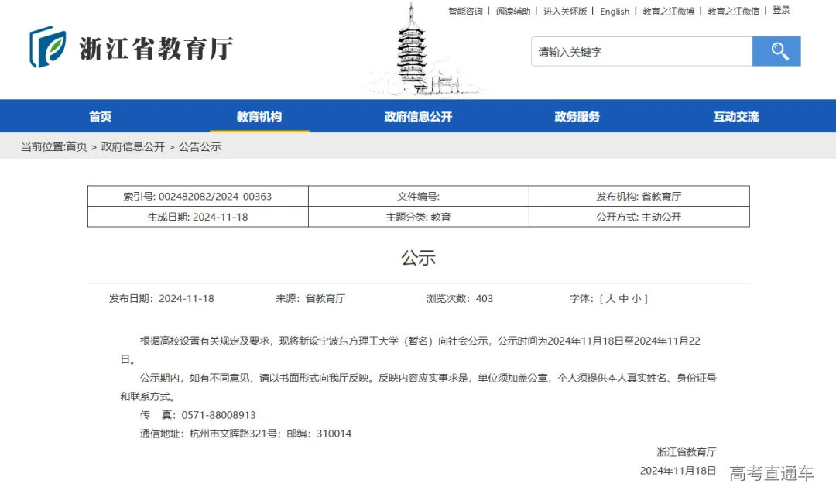This screenshot has width=836, height=504.
Task: Click the keyword search input field
Action: point(641,51)
